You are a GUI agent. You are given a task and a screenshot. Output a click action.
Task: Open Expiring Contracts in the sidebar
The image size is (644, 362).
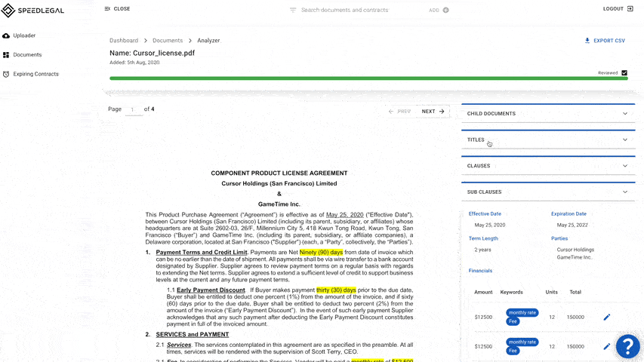tap(35, 74)
